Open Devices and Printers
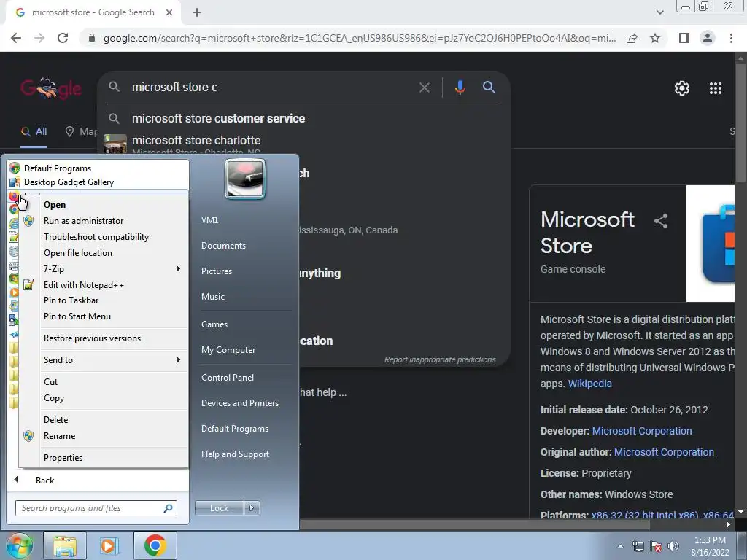The height and width of the screenshot is (560, 747). point(239,402)
